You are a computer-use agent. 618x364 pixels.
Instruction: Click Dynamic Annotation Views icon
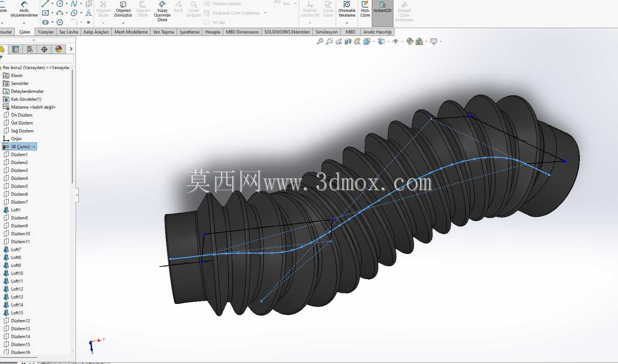[357, 42]
